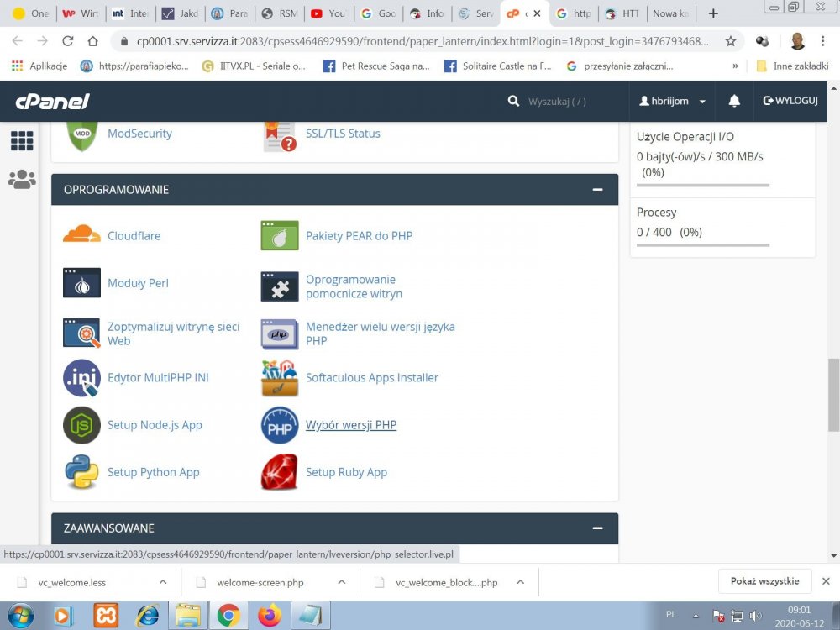The height and width of the screenshot is (630, 840).
Task: Open the Edytor MultiPHP INI link
Action: [x=158, y=378]
